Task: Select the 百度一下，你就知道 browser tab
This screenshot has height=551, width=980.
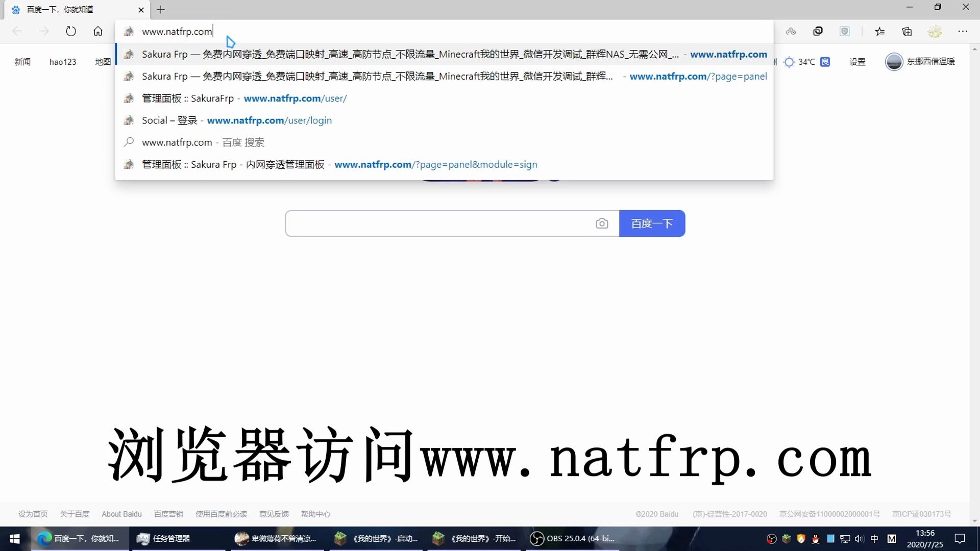Action: pyautogui.click(x=77, y=10)
